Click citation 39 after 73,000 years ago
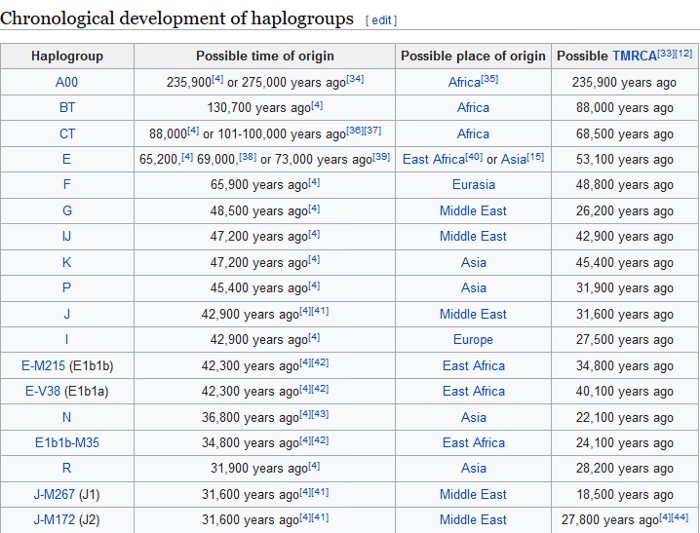This screenshot has width=700, height=533. click(381, 156)
